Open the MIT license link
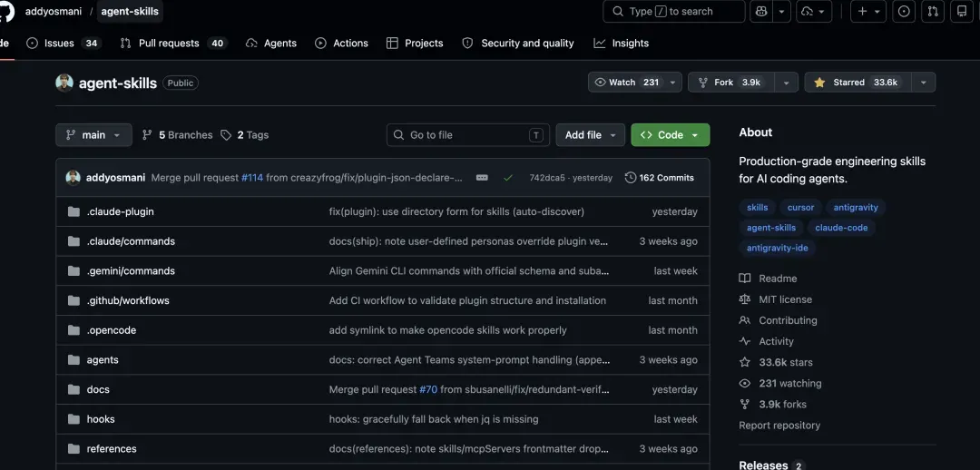Image resolution: width=980 pixels, height=470 pixels. click(776, 299)
